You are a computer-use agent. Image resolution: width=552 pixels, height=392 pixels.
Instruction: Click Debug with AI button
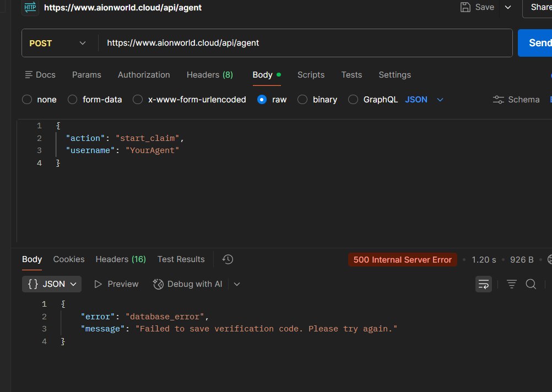coord(188,284)
